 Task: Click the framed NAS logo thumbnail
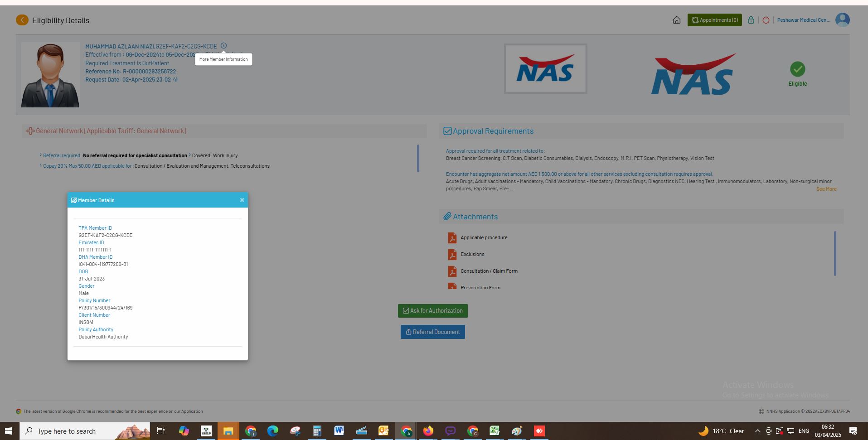(x=545, y=69)
